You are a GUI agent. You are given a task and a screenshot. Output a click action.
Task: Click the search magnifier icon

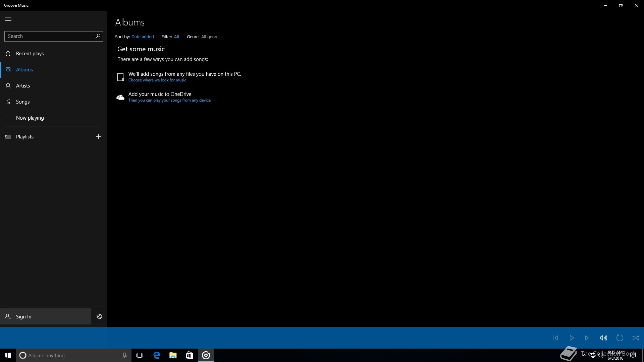(98, 36)
